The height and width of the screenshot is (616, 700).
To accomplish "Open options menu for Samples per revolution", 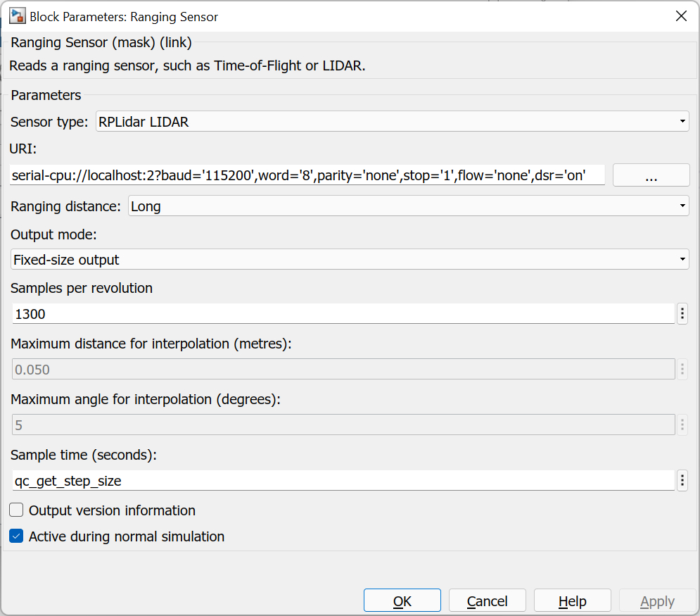I will pos(682,314).
